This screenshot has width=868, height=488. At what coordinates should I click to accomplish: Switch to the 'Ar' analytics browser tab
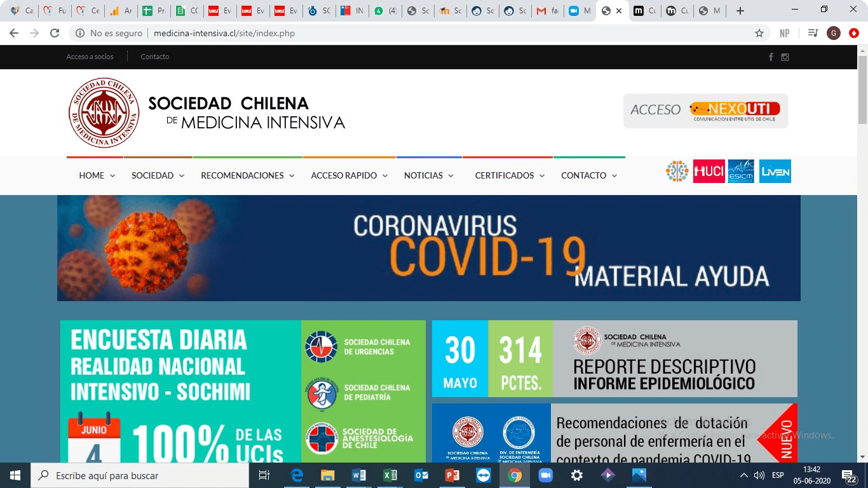click(x=121, y=11)
